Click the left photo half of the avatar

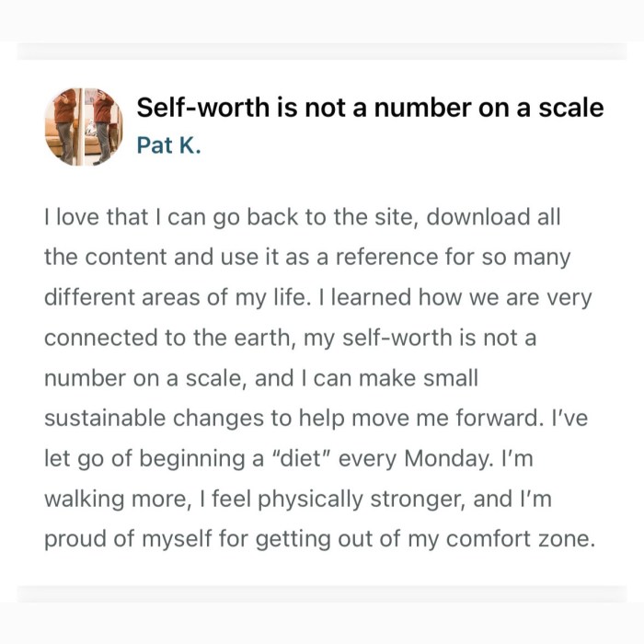coord(64,126)
